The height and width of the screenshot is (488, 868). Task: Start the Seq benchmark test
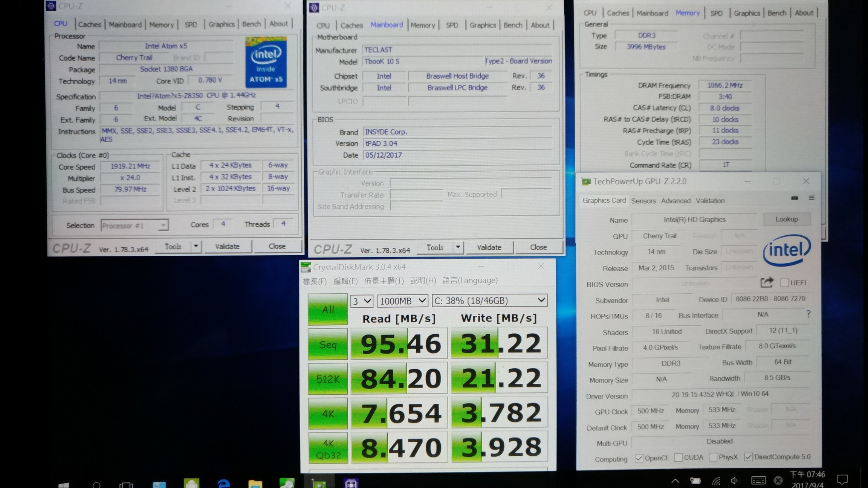pos(328,345)
